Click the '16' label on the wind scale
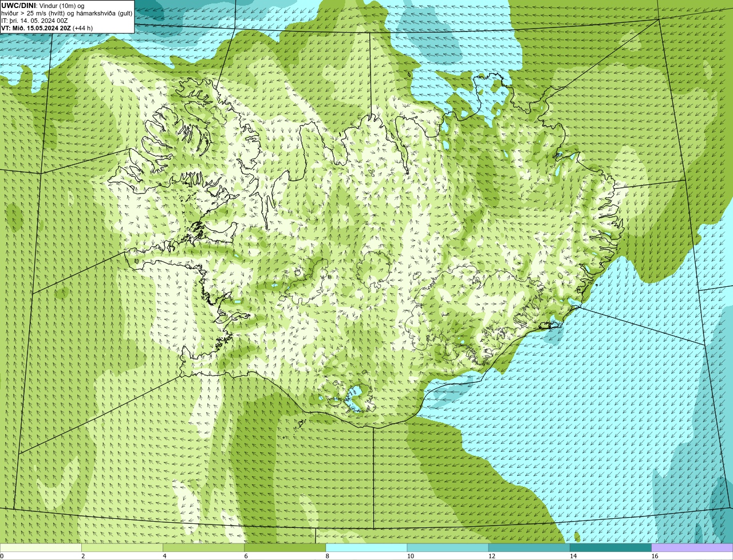Screen dimensions: 733x560 coord(655,556)
